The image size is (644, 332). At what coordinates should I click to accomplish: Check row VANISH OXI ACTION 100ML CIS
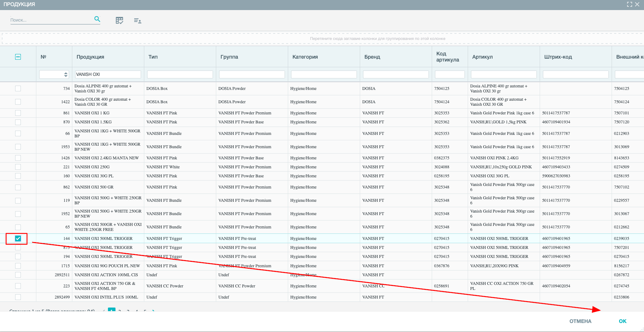click(x=18, y=275)
